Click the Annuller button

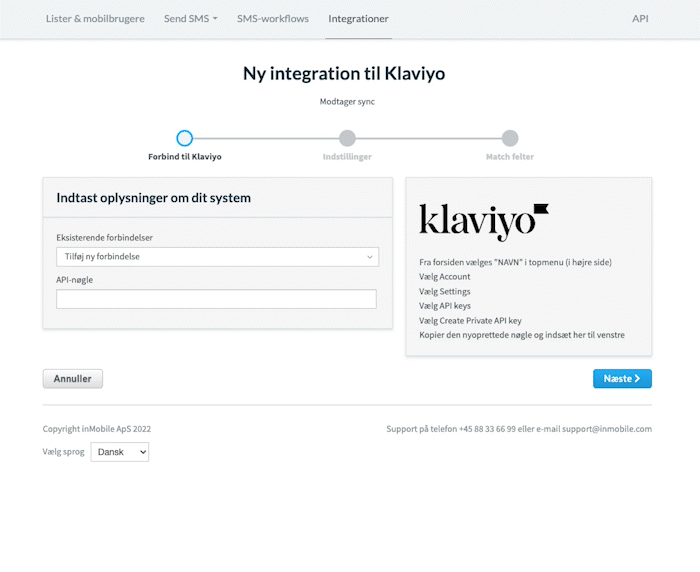pyautogui.click(x=73, y=379)
